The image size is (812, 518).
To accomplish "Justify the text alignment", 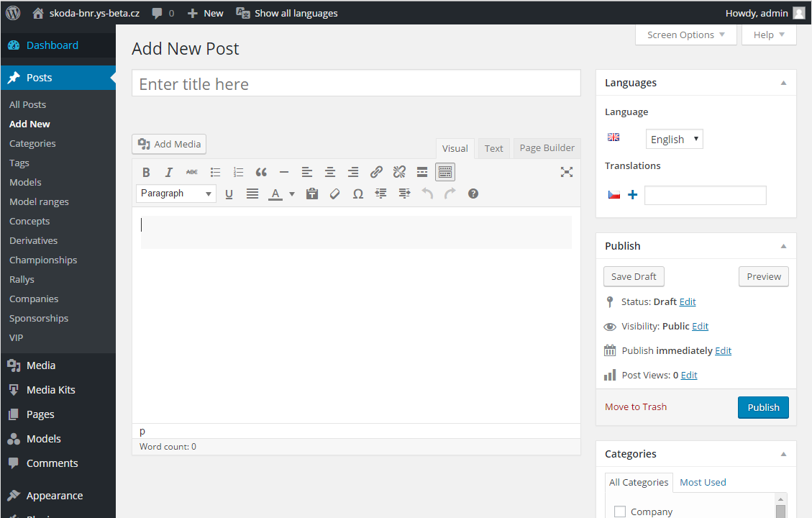I will 252,194.
